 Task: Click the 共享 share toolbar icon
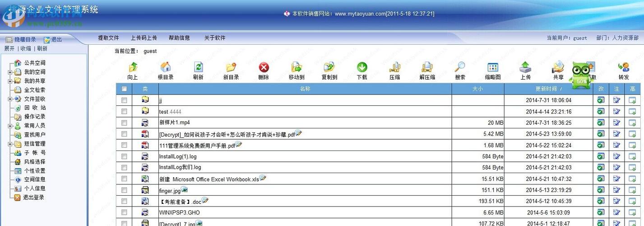[558, 67]
